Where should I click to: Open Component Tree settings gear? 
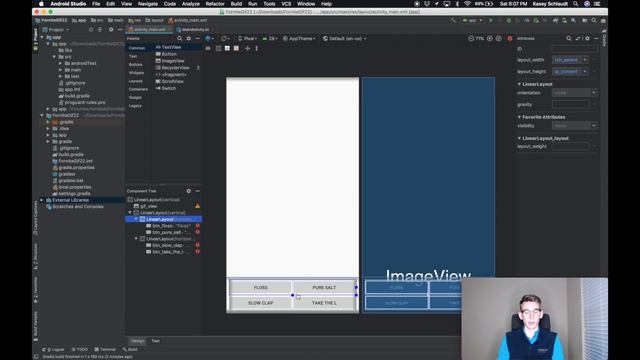(x=189, y=191)
